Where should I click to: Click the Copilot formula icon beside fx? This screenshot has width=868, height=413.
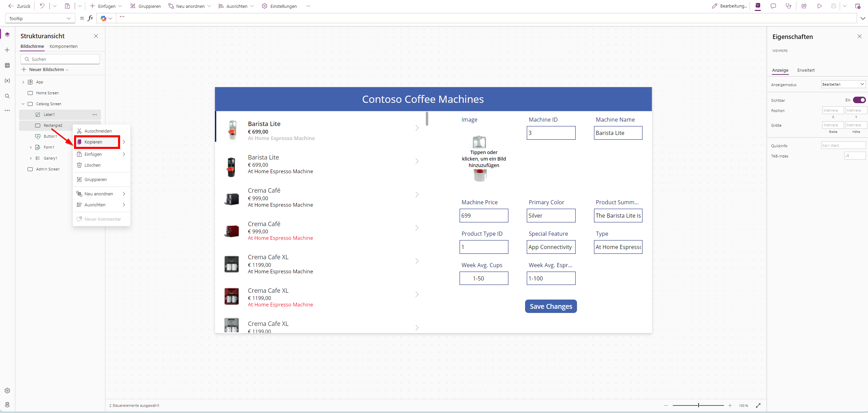[x=103, y=18]
